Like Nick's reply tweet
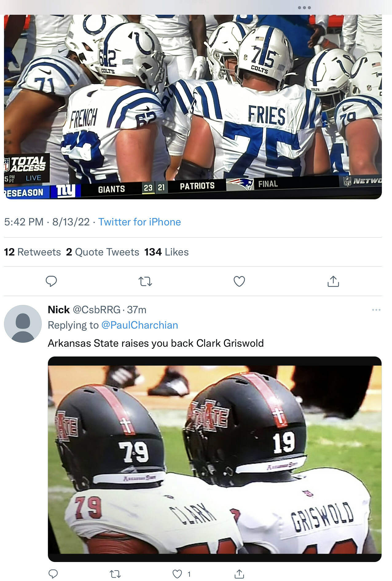The height and width of the screenshot is (581, 392). (178, 574)
